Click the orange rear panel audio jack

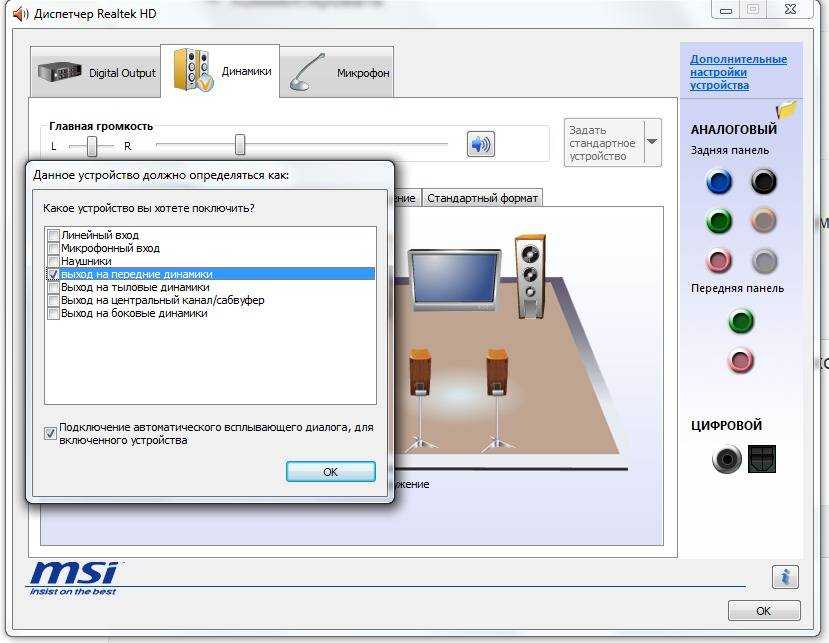[x=763, y=221]
